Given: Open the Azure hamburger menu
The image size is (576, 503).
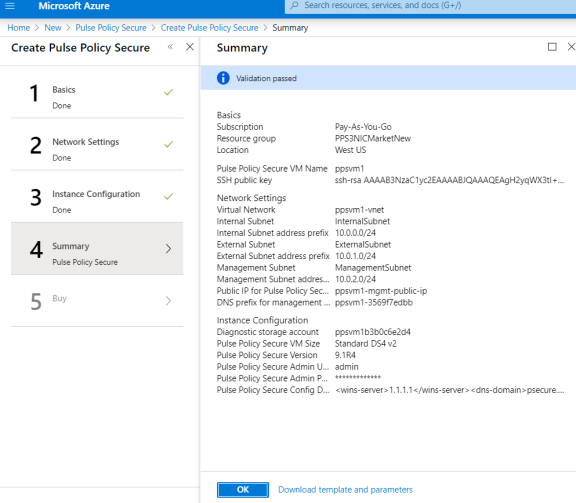Looking at the screenshot, I should point(10,6).
